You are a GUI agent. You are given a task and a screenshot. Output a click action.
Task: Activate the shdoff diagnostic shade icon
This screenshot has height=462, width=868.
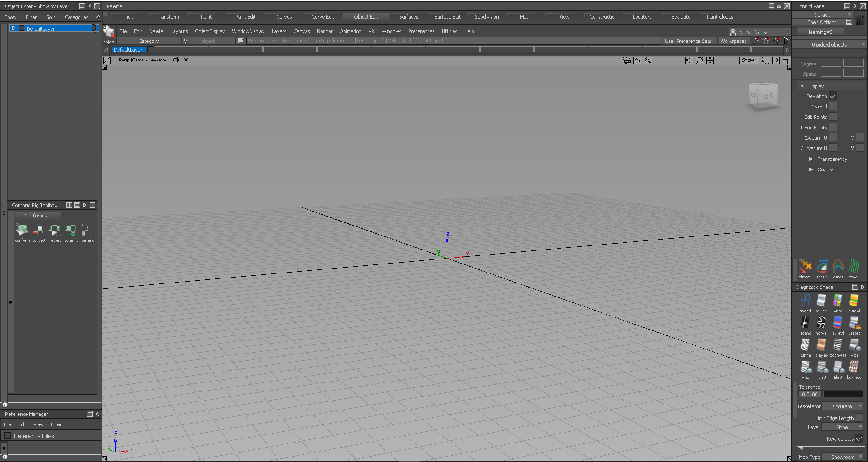[805, 301]
